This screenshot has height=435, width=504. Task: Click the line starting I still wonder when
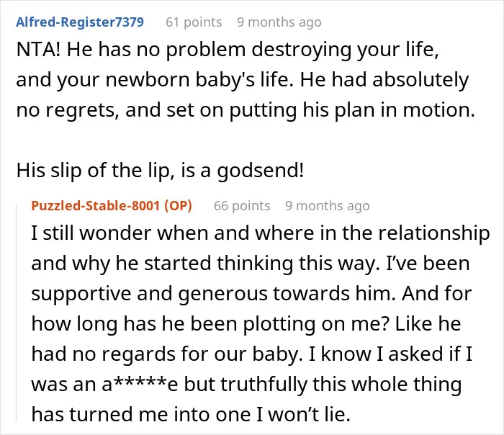261,233
